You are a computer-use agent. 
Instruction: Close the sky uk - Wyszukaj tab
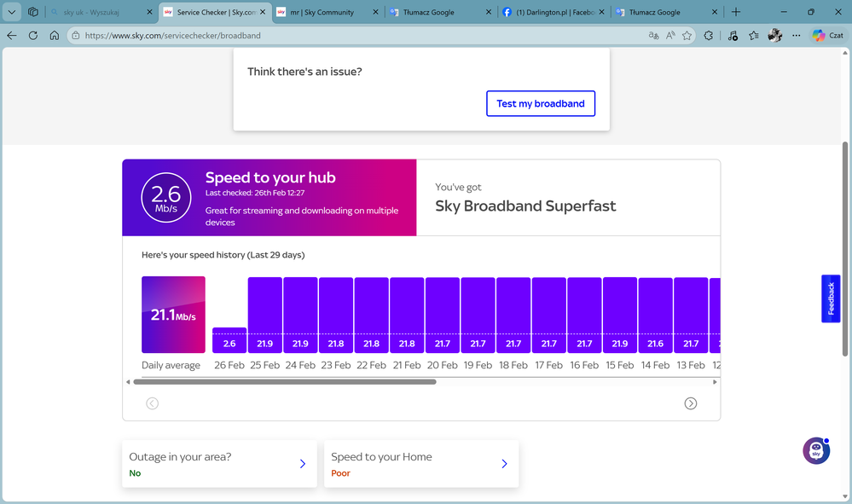coord(149,12)
